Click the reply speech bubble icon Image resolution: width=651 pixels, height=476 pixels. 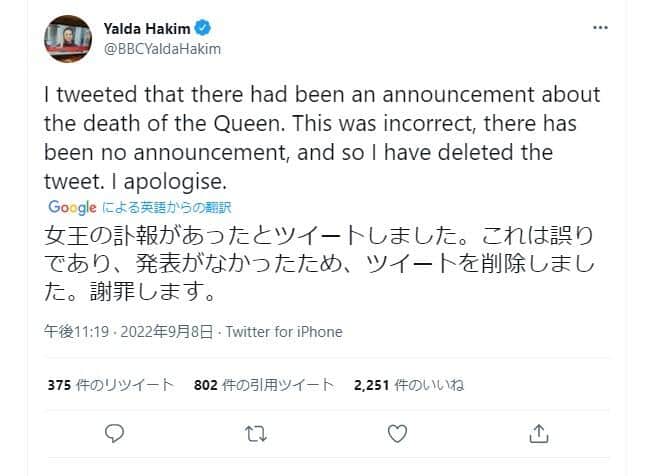tap(114, 433)
